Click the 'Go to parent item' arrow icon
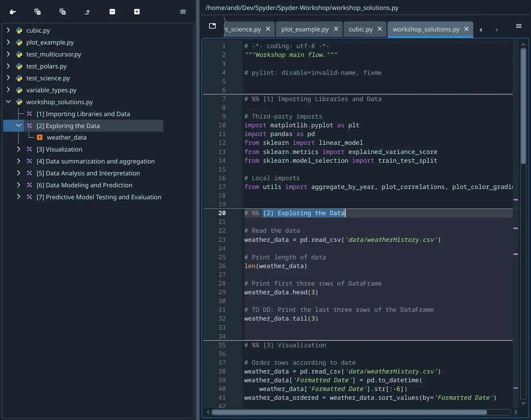This screenshot has height=420, width=531. 87,12
